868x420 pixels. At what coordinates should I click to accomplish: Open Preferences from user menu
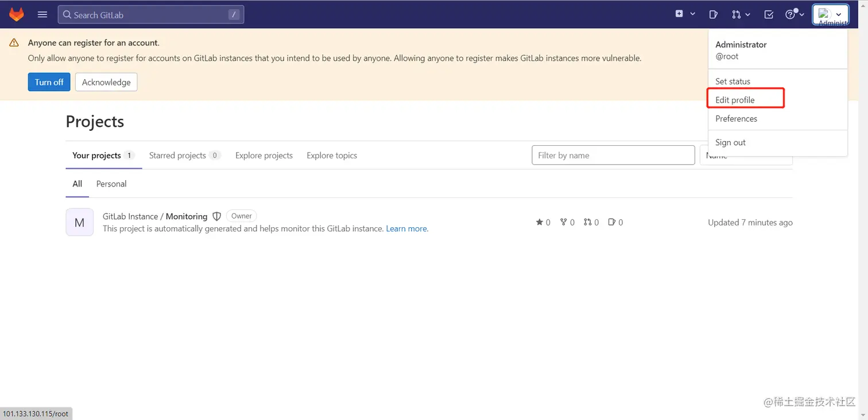tap(777, 119)
